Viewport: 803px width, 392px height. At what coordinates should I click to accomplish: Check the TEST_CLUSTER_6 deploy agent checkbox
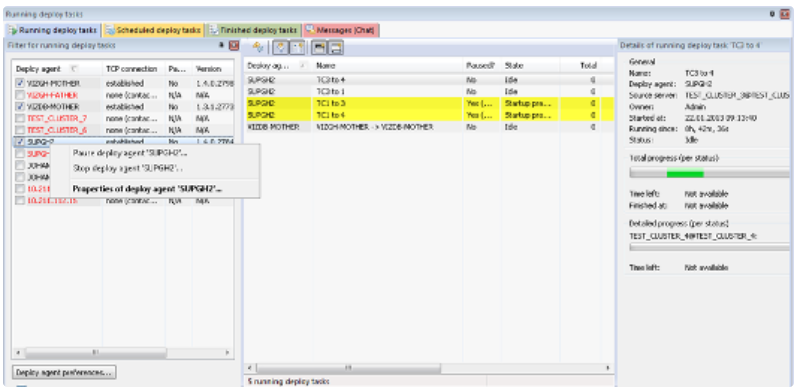20,130
